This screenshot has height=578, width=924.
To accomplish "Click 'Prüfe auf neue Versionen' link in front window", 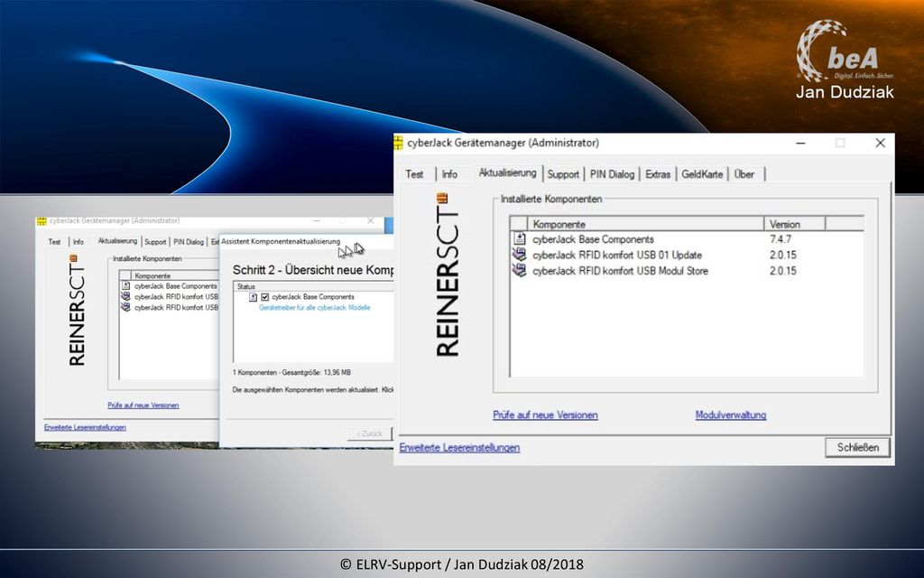I will coord(545,415).
